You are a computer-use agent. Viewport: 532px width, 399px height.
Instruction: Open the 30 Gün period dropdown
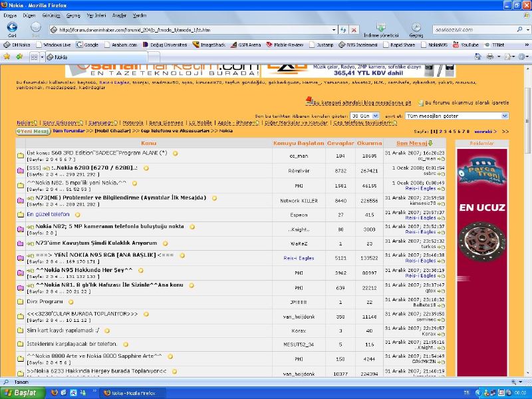coord(364,116)
